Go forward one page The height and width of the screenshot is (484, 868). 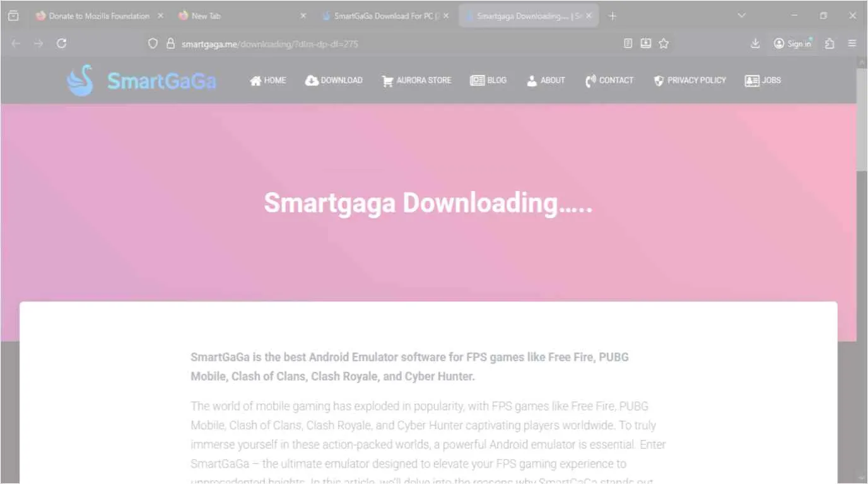tap(38, 43)
